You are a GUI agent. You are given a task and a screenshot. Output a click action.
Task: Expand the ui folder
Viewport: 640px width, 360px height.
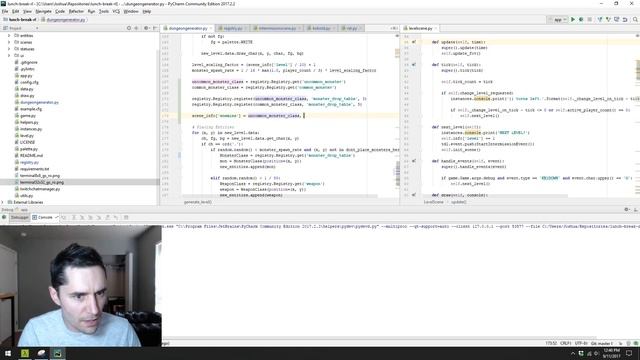coord(9,55)
